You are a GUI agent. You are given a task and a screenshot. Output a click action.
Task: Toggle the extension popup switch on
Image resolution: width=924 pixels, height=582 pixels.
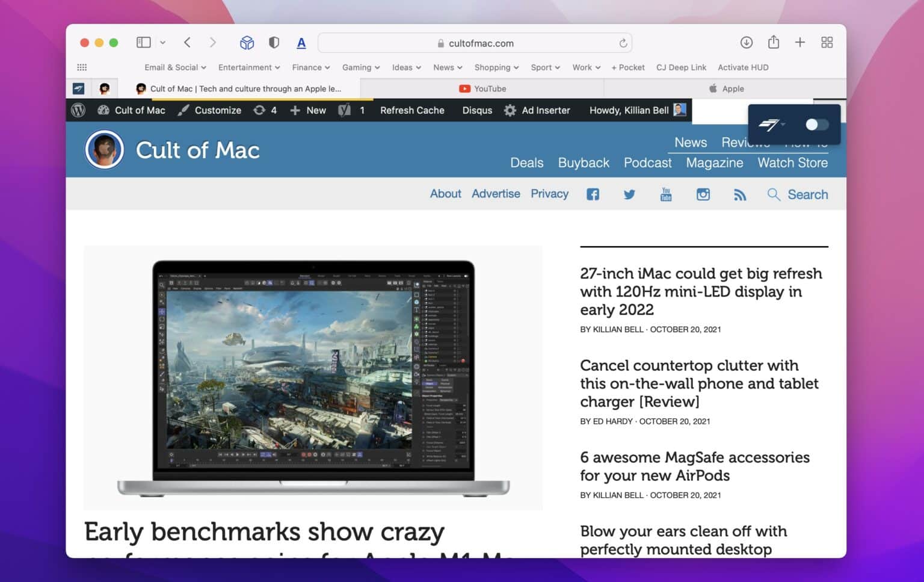pyautogui.click(x=816, y=125)
